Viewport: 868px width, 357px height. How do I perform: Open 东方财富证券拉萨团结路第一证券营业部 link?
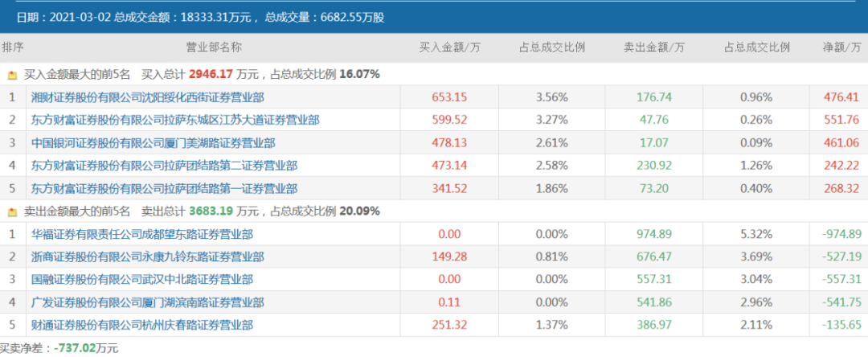point(165,189)
